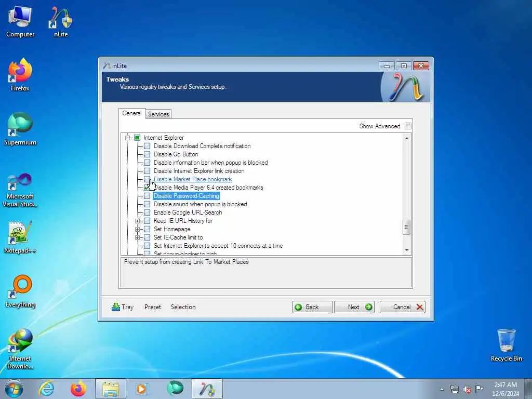Check Disable information bar when popup blocked

click(147, 163)
